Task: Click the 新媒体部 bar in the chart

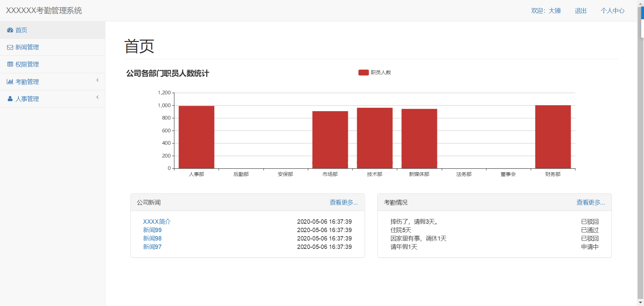Action: click(x=419, y=139)
